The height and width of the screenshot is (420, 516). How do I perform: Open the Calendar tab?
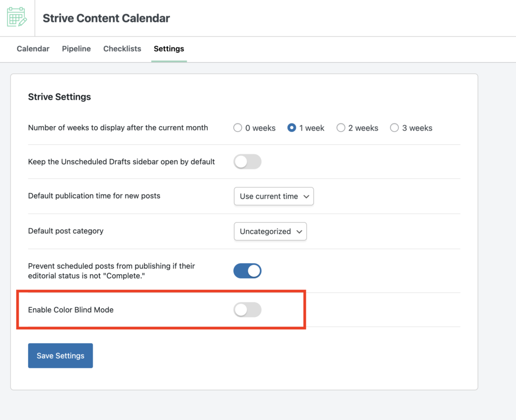click(x=33, y=49)
